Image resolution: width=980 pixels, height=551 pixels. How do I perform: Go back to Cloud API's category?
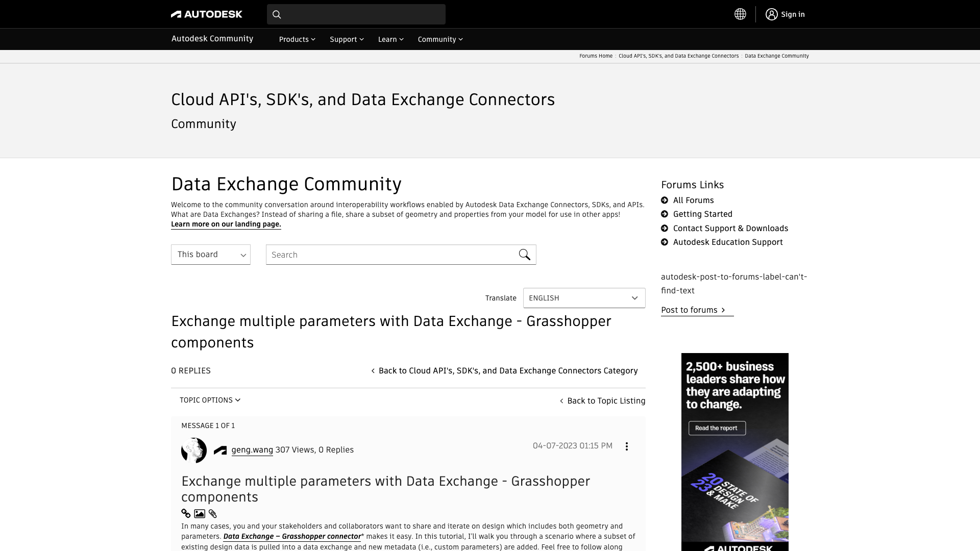(504, 371)
